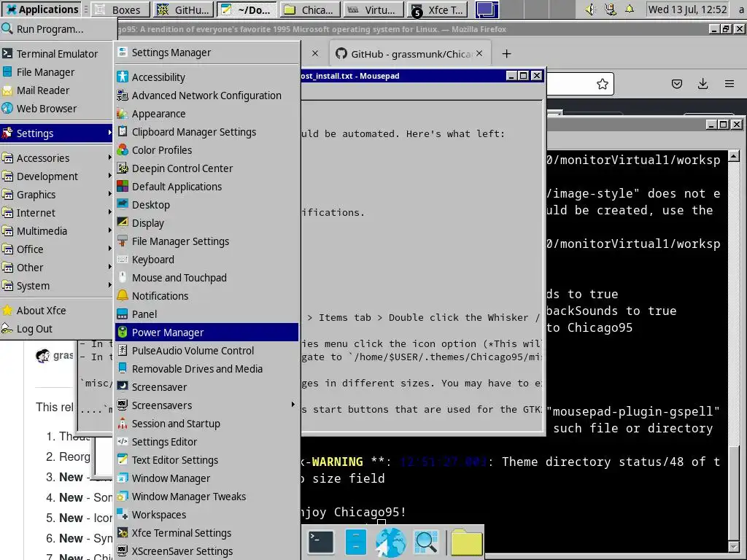
Task: Open application finder magnifier in dock
Action: coord(426,542)
